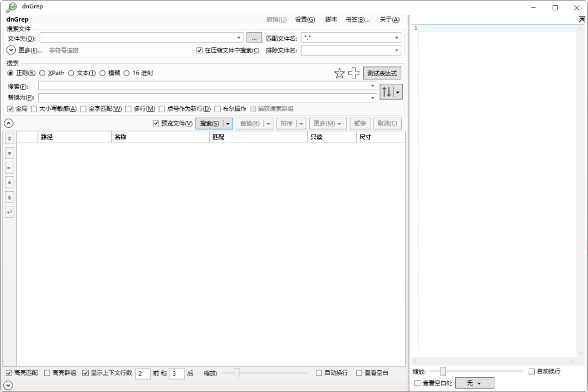Screen dimensions: 588x392
Task: Click the context lines 后 number field
Action: click(176, 373)
